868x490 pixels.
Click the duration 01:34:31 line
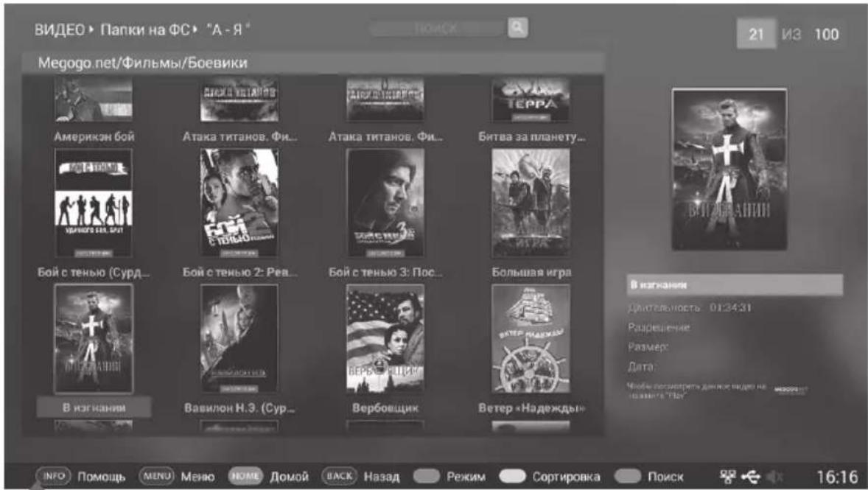689,307
